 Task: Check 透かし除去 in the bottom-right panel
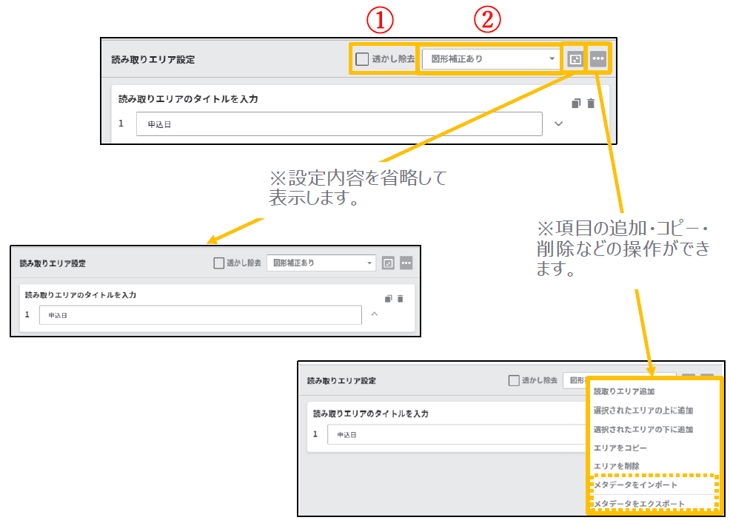514,381
